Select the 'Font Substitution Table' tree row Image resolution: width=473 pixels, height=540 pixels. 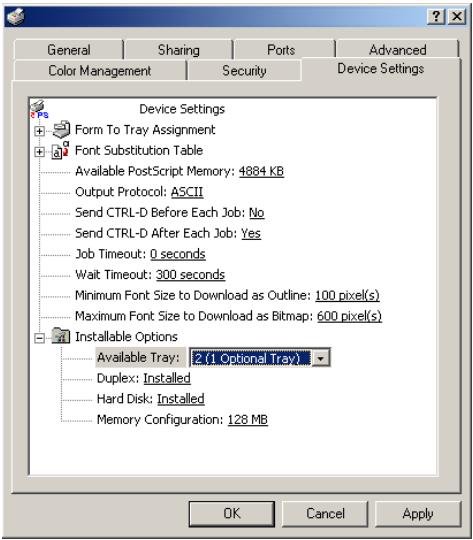[139, 150]
